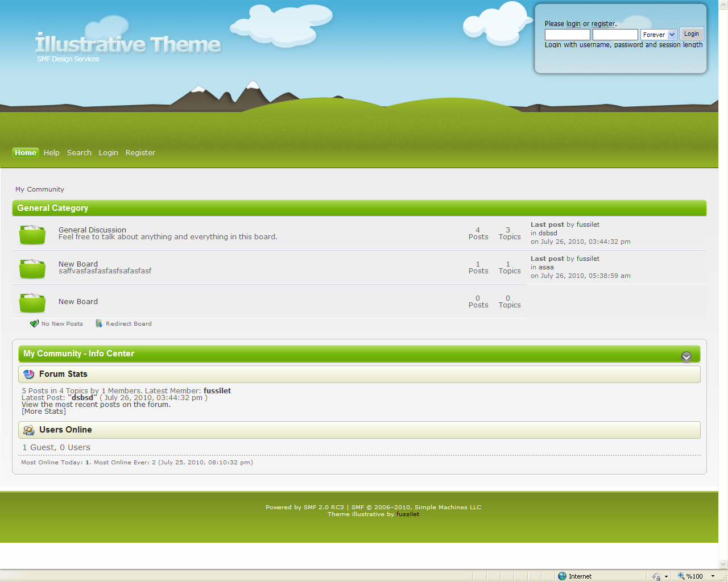Viewport: 728px width, 582px height.
Task: Open the More Stats link
Action: [x=44, y=411]
